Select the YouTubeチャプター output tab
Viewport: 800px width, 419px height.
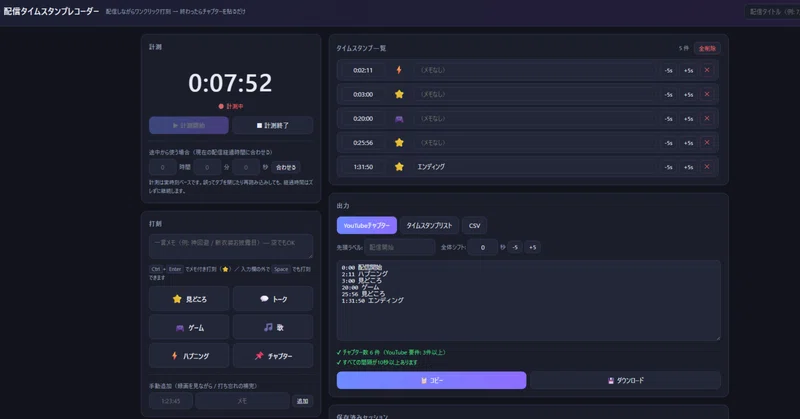pos(366,226)
